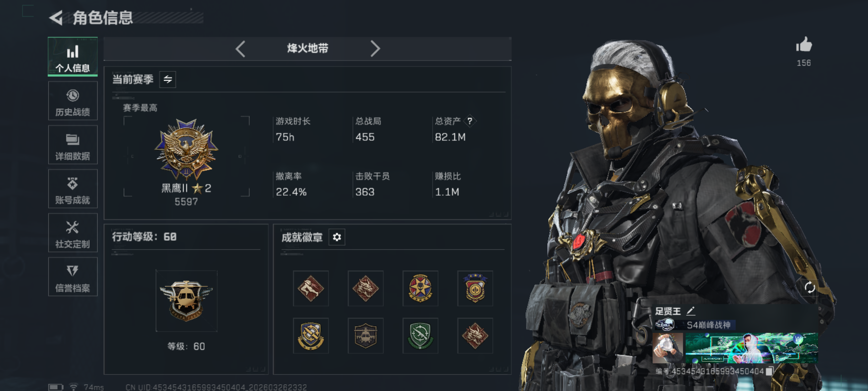Screen dimensions: 868x391
Task: Click the player avatar photo
Action: coord(668,348)
